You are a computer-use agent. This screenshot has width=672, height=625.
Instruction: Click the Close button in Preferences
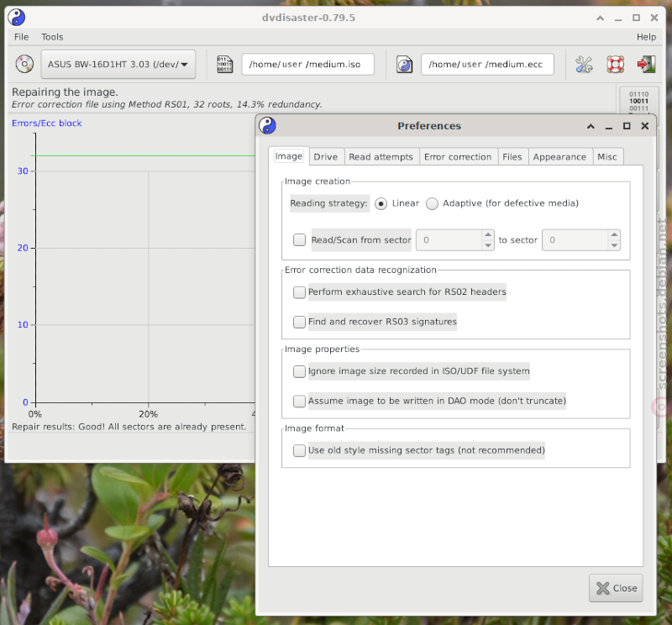616,588
